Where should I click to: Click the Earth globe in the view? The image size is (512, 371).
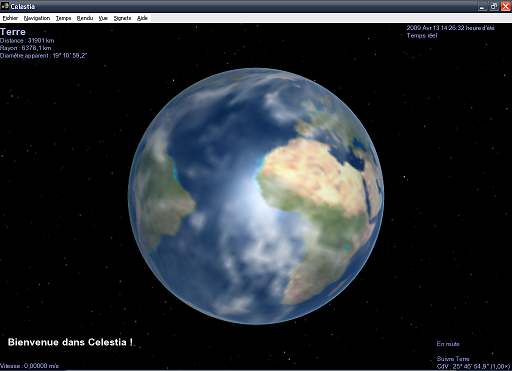tap(256, 196)
